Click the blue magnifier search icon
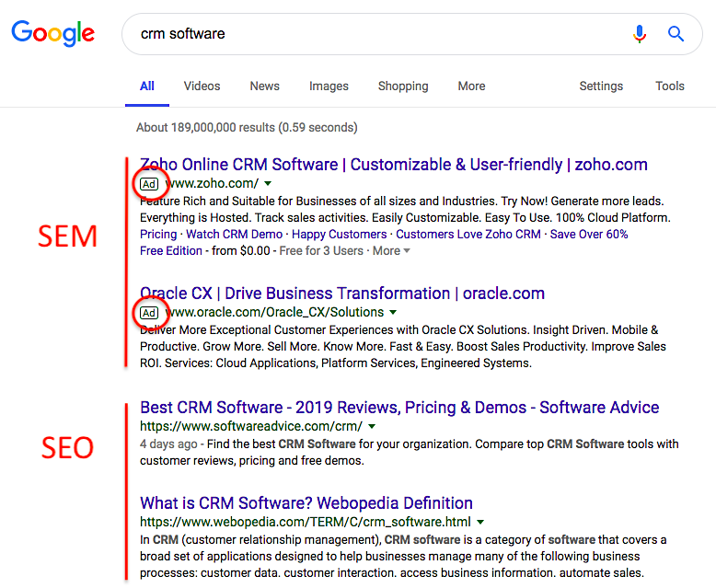The width and height of the screenshot is (716, 588). point(676,34)
